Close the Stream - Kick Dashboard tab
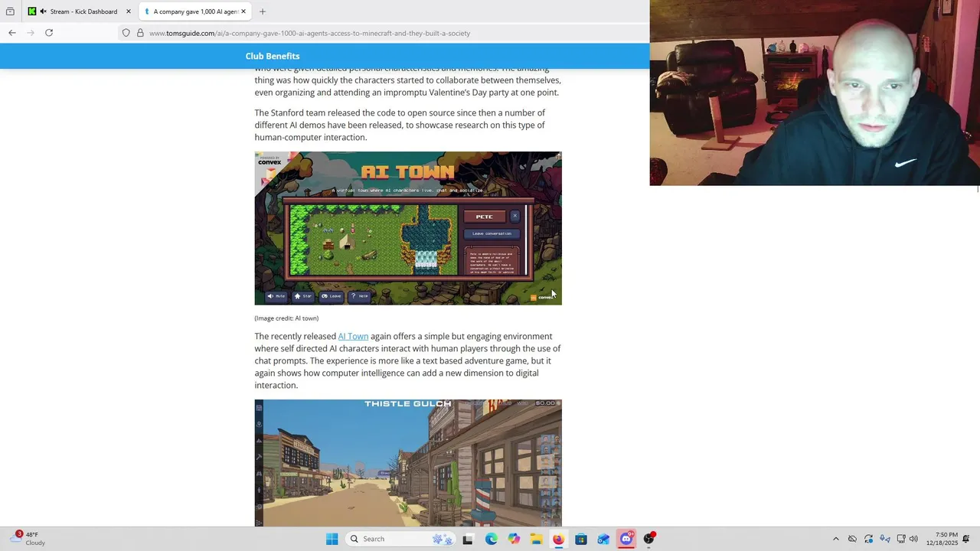The height and width of the screenshot is (551, 980). point(129,11)
